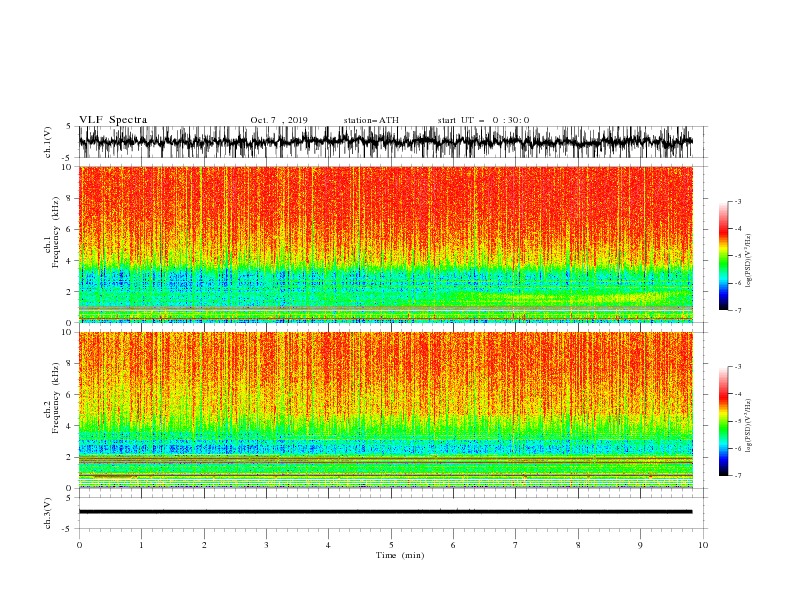Click time axis tick label '0'
This screenshot has width=792, height=612.
click(x=79, y=545)
